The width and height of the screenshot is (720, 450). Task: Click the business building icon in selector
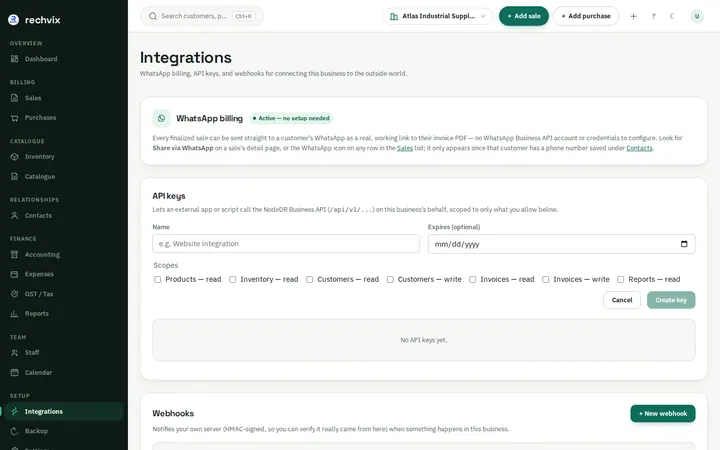pos(394,16)
